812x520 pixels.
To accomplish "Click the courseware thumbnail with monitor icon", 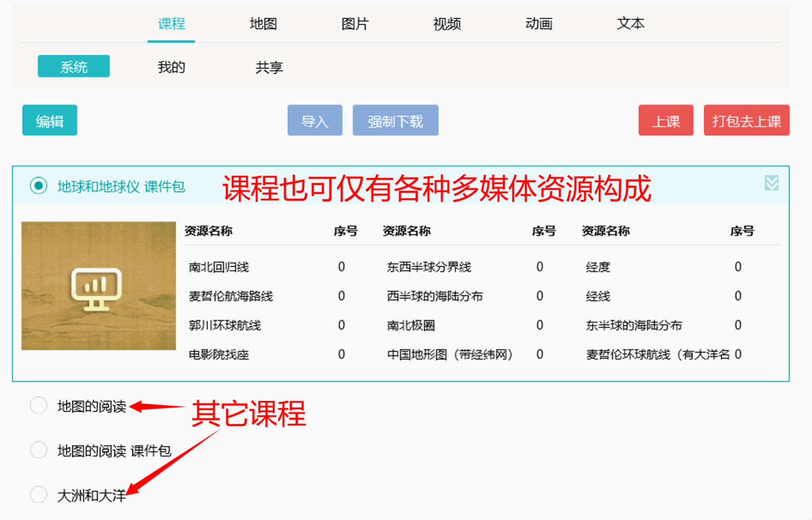I will point(99,286).
